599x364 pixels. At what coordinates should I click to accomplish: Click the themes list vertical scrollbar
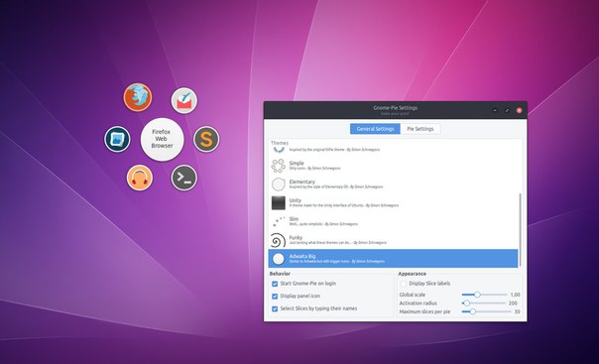(x=520, y=229)
